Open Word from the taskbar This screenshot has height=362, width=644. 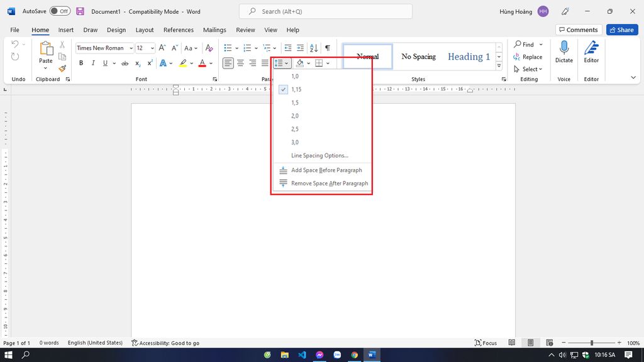coord(372,354)
